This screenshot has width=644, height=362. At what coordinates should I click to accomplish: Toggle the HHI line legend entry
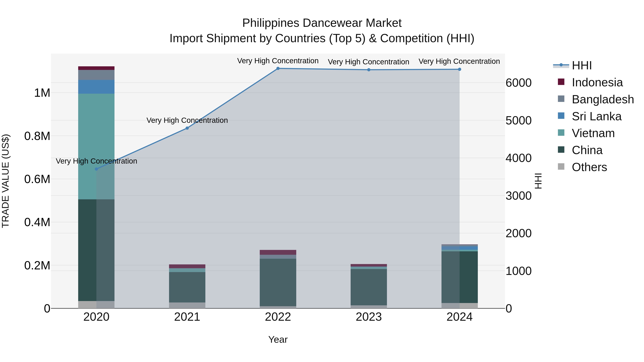tap(572, 65)
